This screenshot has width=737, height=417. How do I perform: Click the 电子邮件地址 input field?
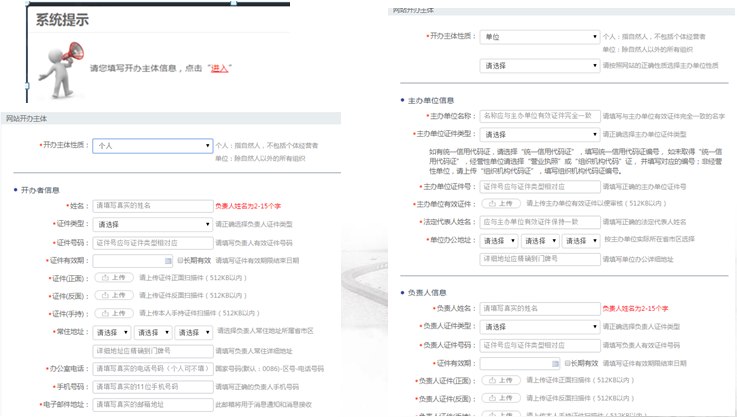coord(152,404)
